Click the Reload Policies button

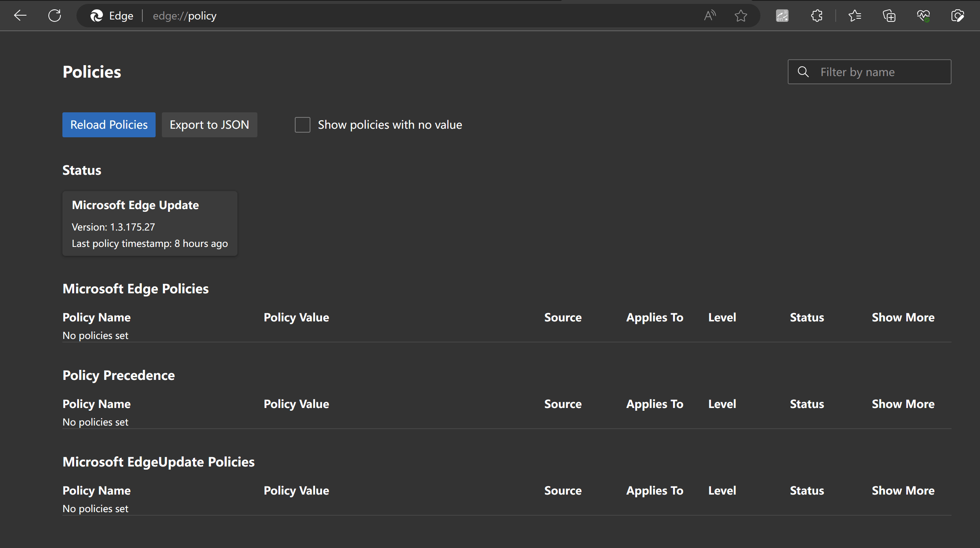[109, 125]
